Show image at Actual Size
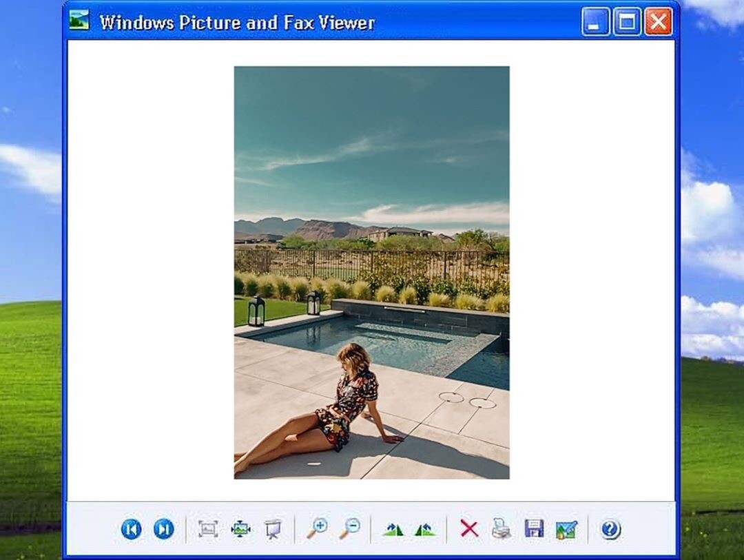Image resolution: width=744 pixels, height=560 pixels. [240, 529]
